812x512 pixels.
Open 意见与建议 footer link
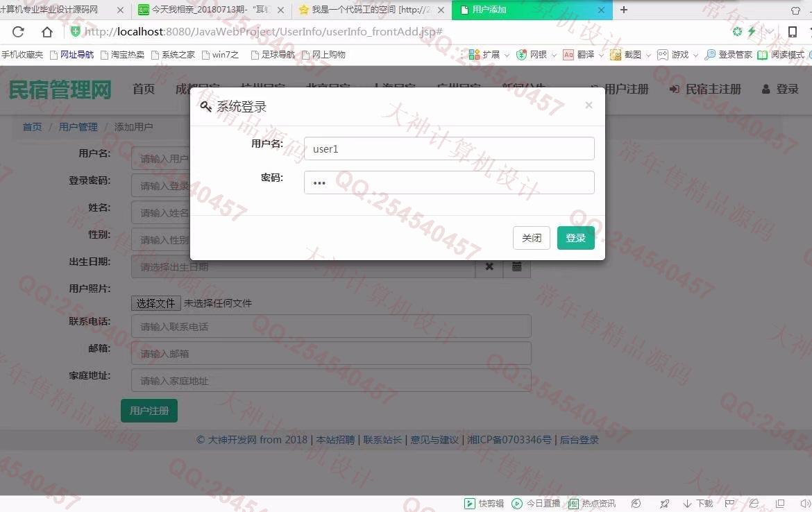pyautogui.click(x=434, y=440)
